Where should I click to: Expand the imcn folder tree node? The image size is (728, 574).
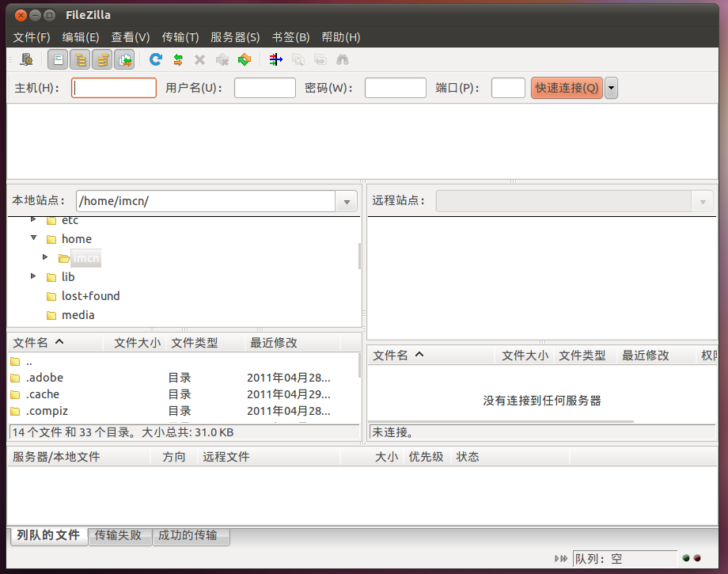click(45, 257)
